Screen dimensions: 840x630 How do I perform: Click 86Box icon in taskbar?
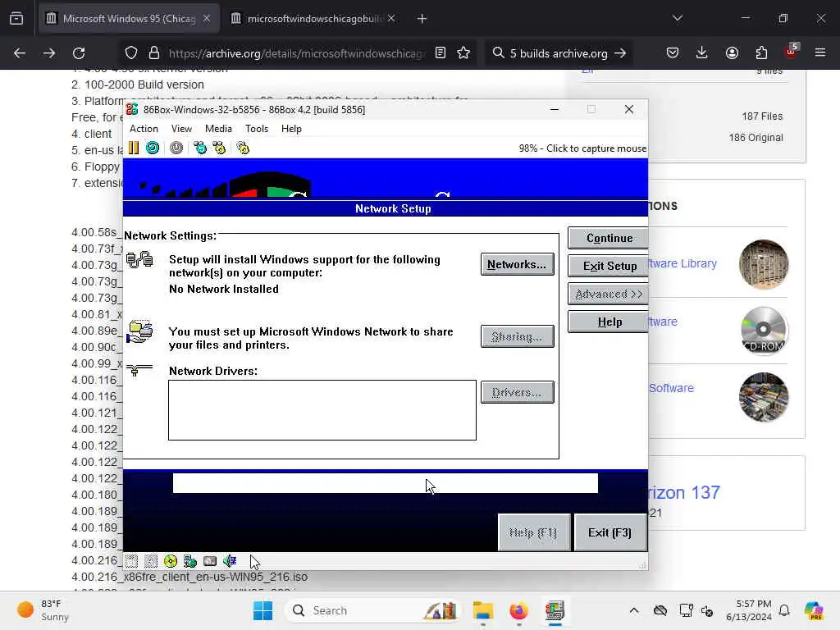point(555,610)
